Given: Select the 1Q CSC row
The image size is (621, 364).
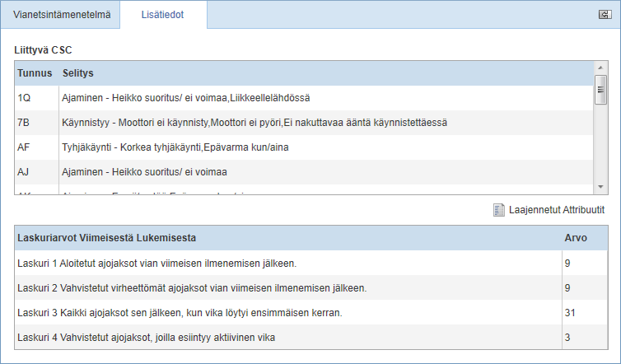Looking at the screenshot, I should (304, 98).
